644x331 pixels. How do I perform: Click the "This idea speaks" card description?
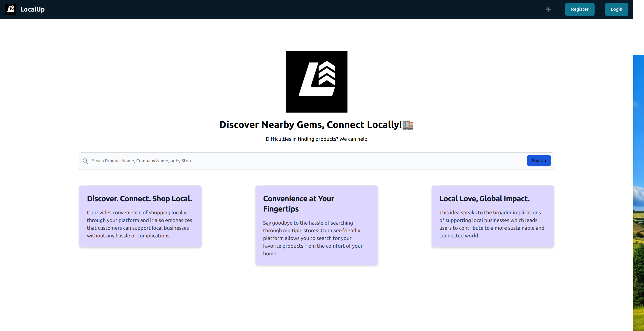click(492, 224)
